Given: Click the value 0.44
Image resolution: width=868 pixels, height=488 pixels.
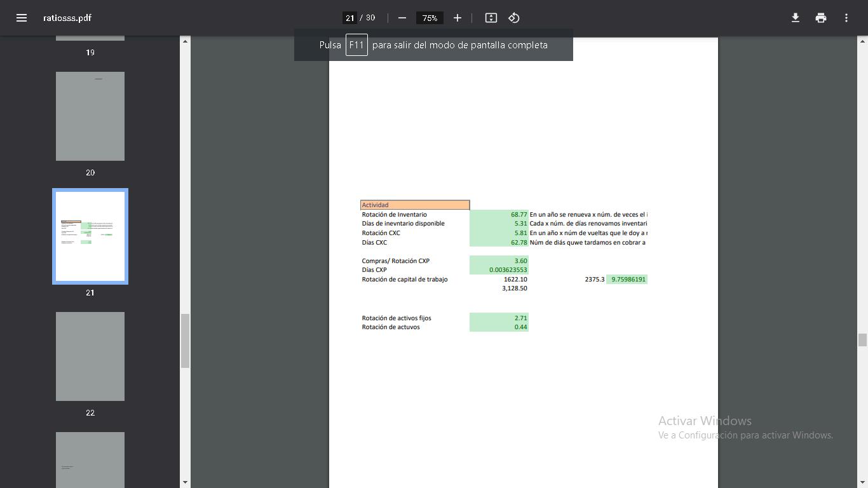Looking at the screenshot, I should [x=520, y=327].
